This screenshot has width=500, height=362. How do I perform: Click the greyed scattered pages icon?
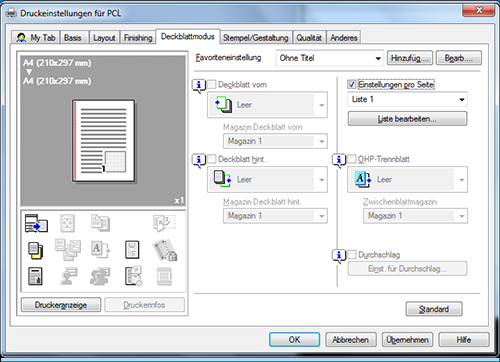(x=68, y=250)
